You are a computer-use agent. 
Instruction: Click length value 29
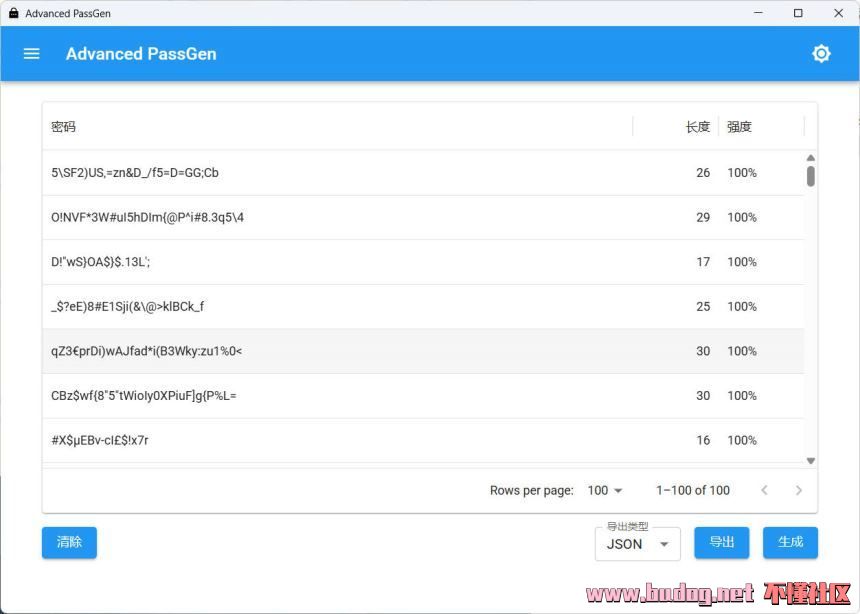pyautogui.click(x=703, y=217)
